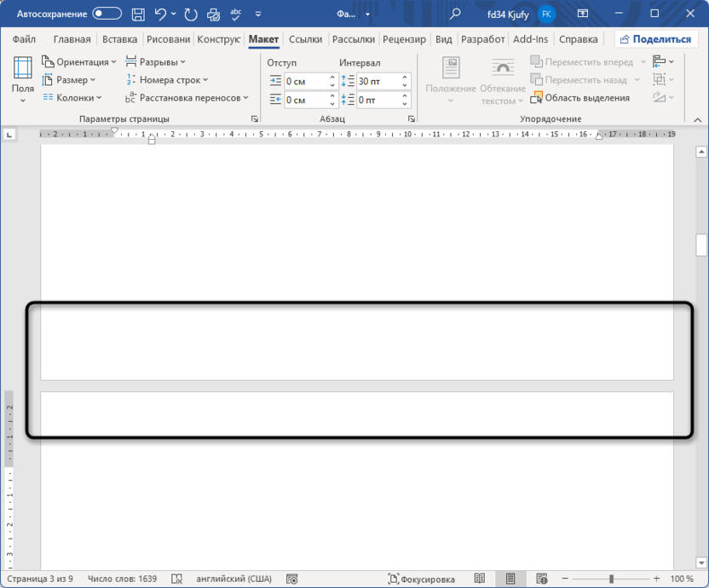Open Customize Quick Access Toolbar arrow
The image size is (709, 588).
click(258, 14)
